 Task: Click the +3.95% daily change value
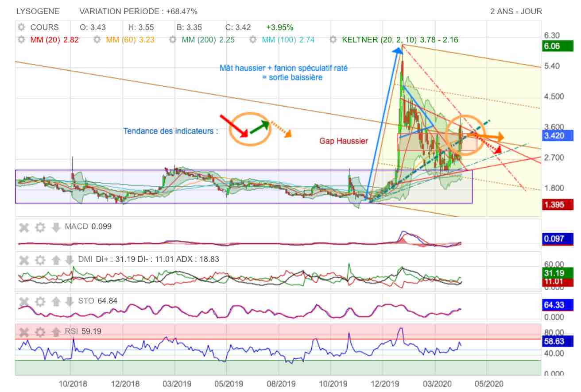(280, 27)
